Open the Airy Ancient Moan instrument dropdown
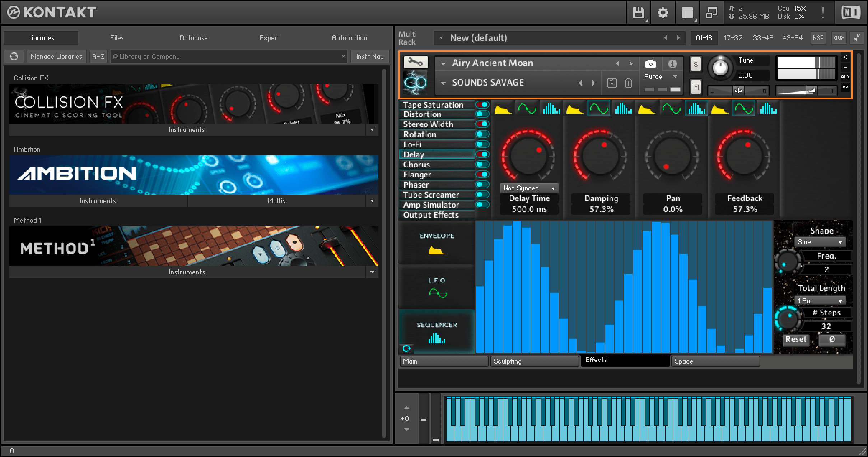The width and height of the screenshot is (868, 457). 443,64
